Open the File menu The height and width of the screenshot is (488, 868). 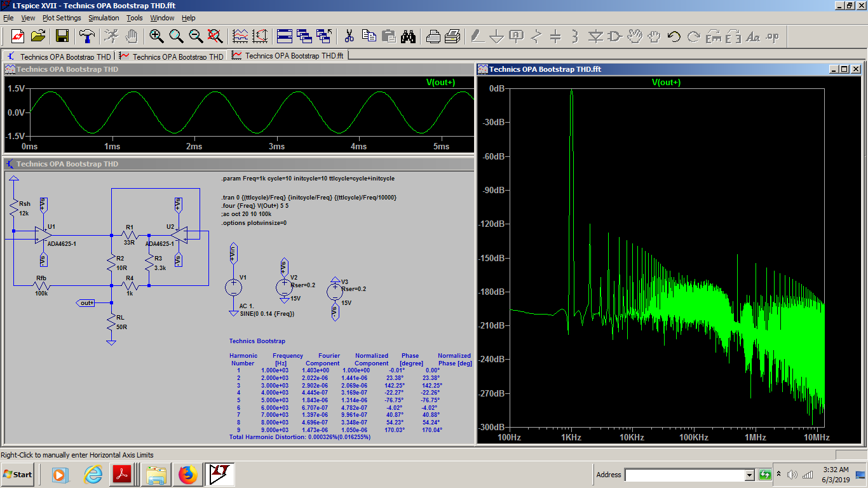8,18
